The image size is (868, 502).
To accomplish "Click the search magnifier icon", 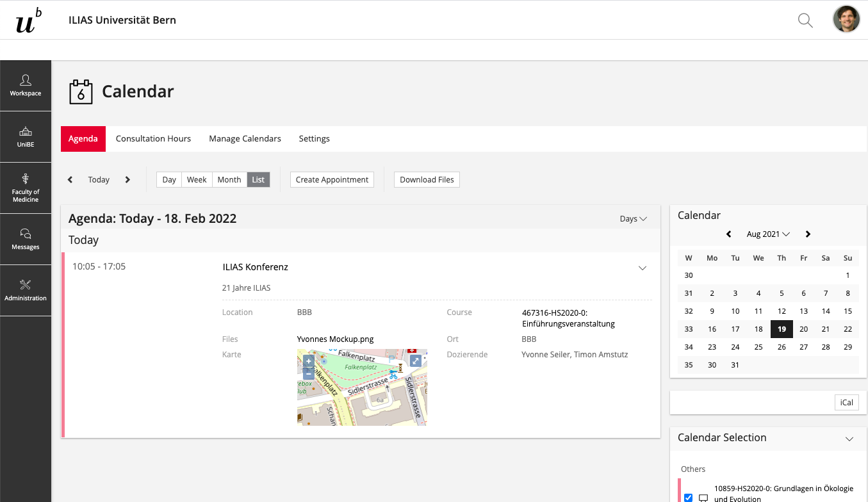I will 805,20.
